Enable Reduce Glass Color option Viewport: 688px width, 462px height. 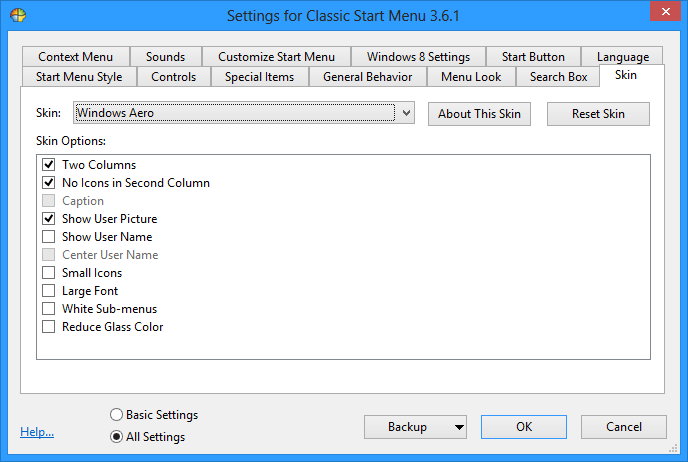(x=49, y=327)
